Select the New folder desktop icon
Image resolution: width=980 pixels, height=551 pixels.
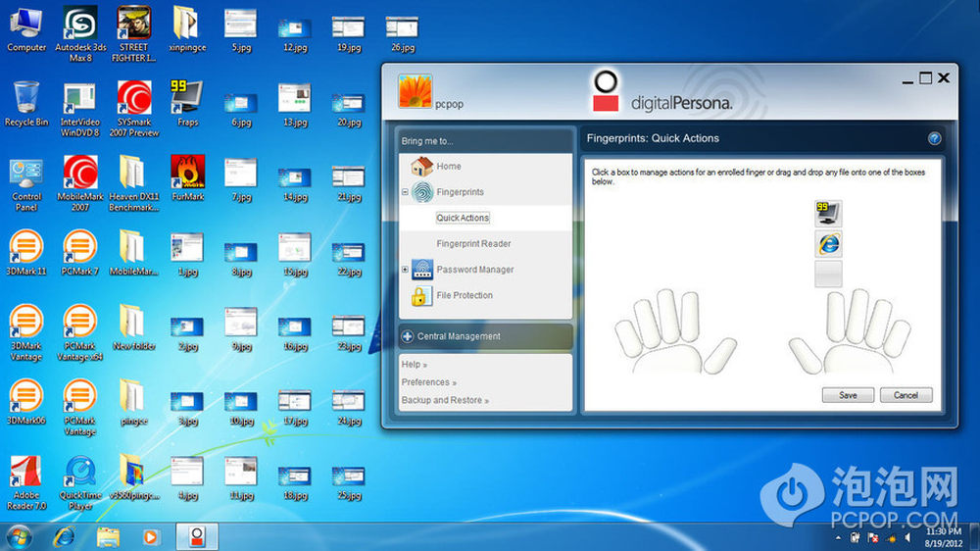133,327
